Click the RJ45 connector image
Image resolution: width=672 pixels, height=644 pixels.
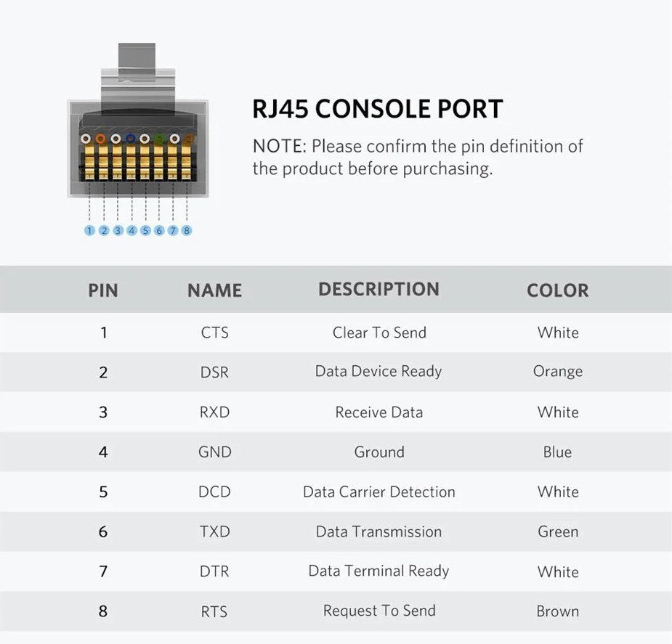click(138, 121)
